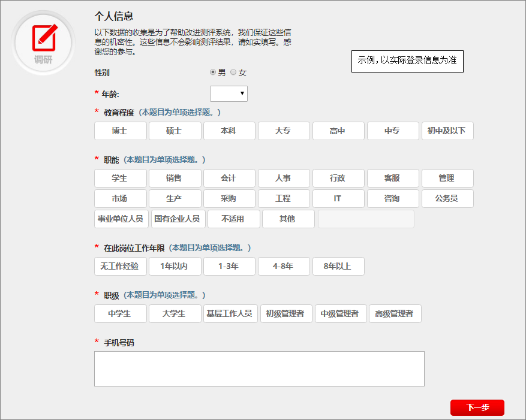Screen dimensions: 526x420
Task: Pick 工程 job function option
Action: (x=284, y=198)
